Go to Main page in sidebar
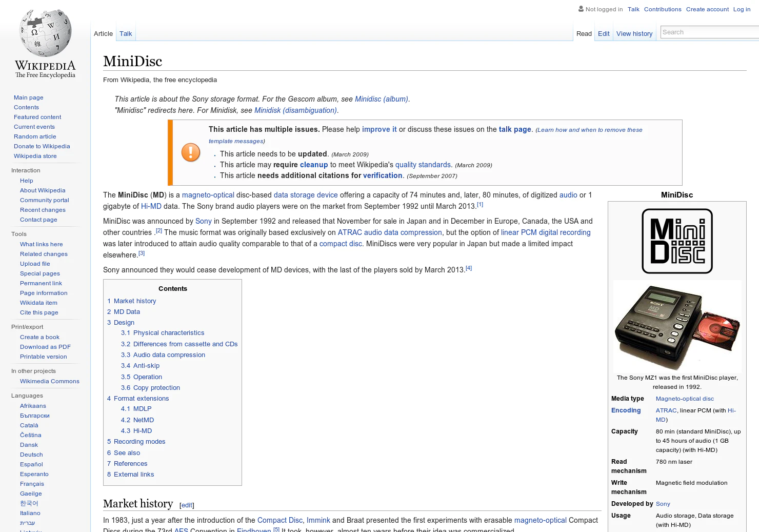 [x=29, y=97]
